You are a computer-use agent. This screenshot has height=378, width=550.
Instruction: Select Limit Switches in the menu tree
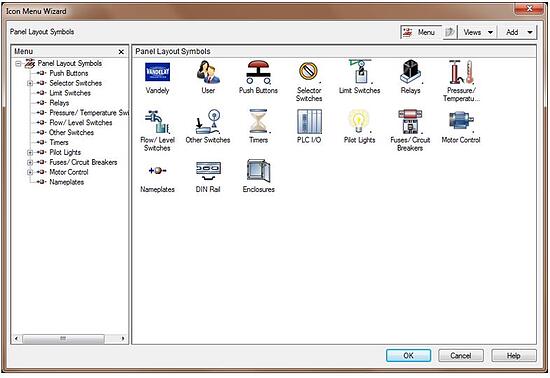click(x=70, y=93)
